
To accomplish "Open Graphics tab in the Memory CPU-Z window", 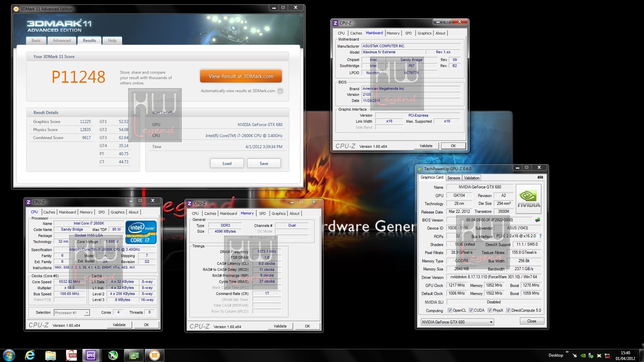I will pos(278,214).
